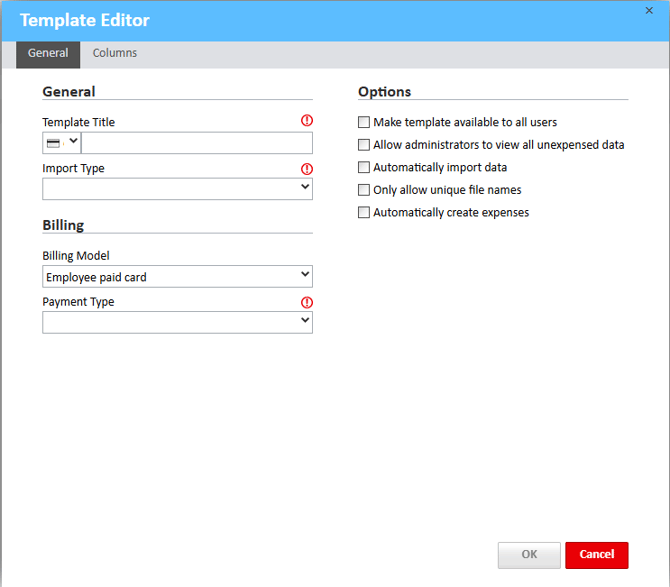Check Allow administrators to view all unexpensed data
Screen dimensions: 670x587
[364, 145]
